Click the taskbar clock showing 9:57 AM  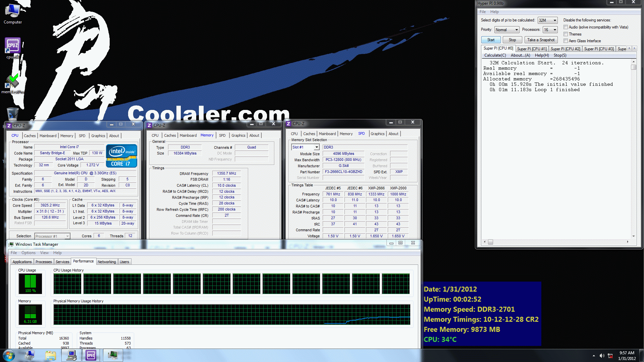click(627, 355)
